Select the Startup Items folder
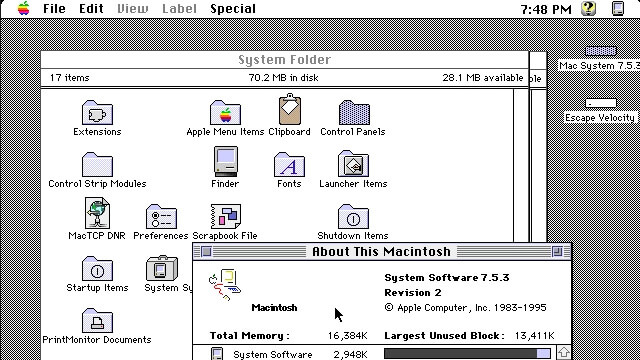The width and height of the screenshot is (640, 360). (x=97, y=269)
